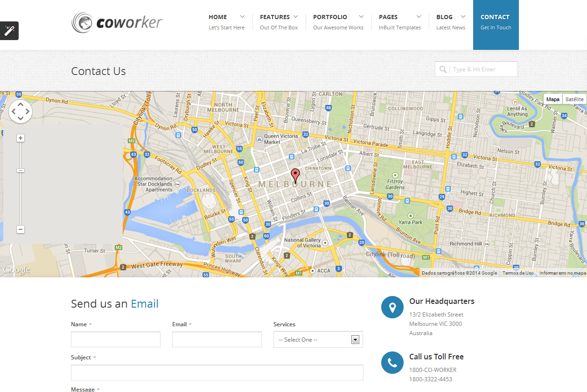Click Informar erro no mapa link
The width and height of the screenshot is (587, 392).
click(x=562, y=273)
